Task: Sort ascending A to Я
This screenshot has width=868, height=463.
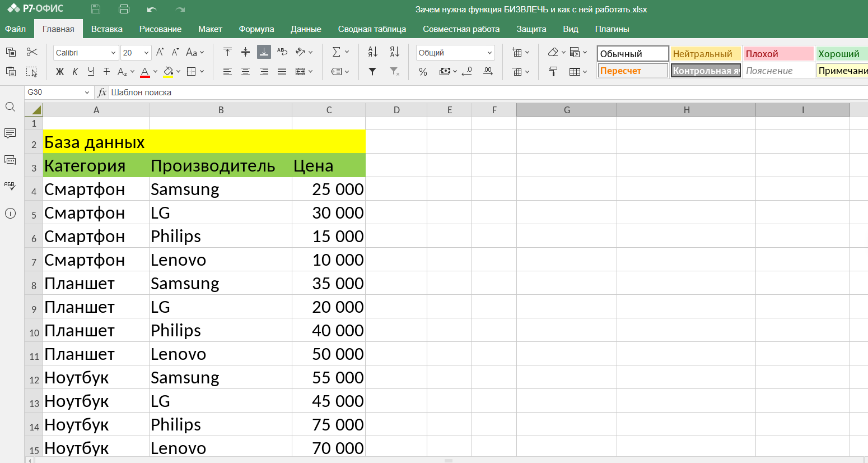Action: coord(373,52)
